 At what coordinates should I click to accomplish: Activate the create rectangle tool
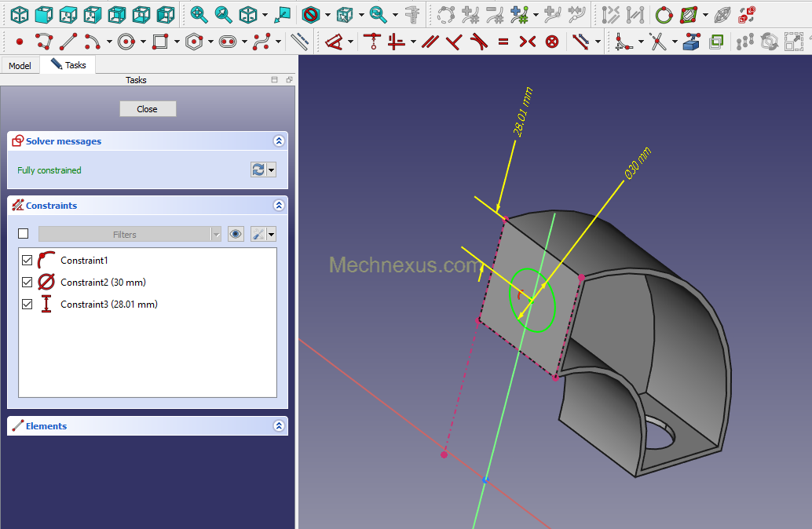coord(160,41)
